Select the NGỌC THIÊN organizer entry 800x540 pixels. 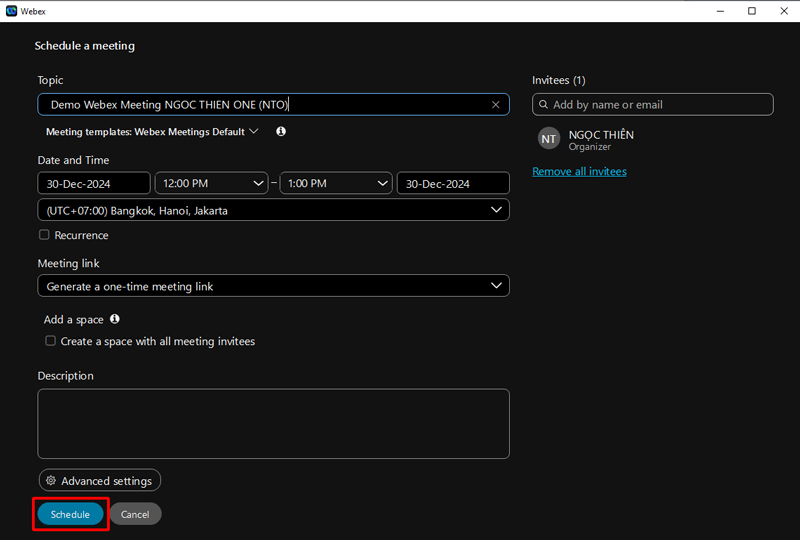click(586, 139)
